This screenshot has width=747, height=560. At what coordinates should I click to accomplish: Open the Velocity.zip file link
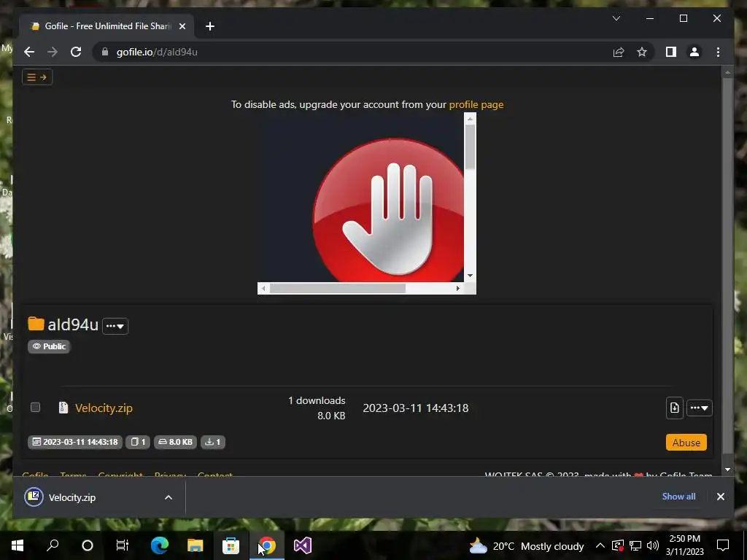pos(104,408)
